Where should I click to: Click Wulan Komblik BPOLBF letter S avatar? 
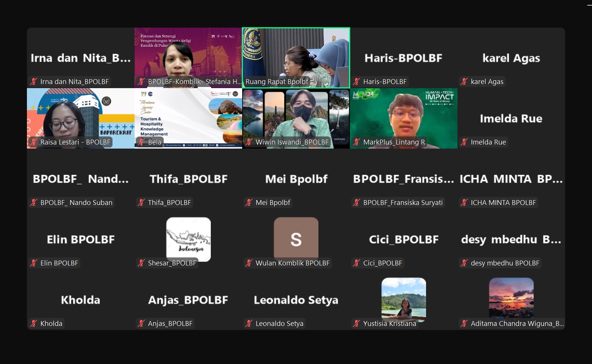pyautogui.click(x=296, y=239)
